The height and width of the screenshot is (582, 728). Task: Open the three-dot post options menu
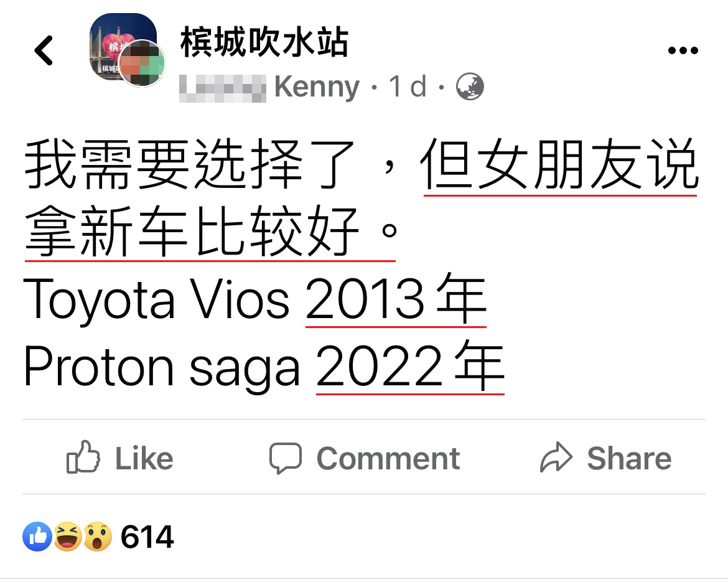coord(683,51)
